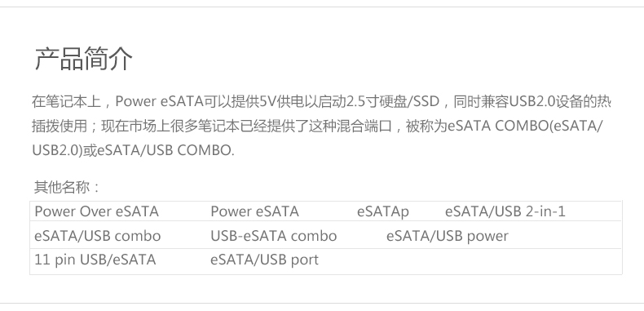Click the USB-eSATA combo entry
This screenshot has height=311, width=644.
[x=274, y=236]
